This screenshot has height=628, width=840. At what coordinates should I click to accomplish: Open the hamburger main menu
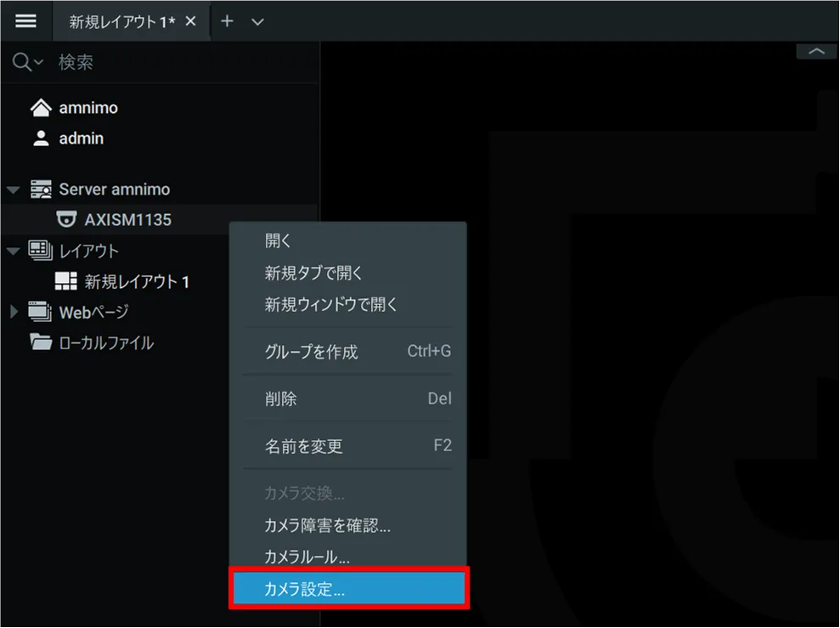[26, 20]
